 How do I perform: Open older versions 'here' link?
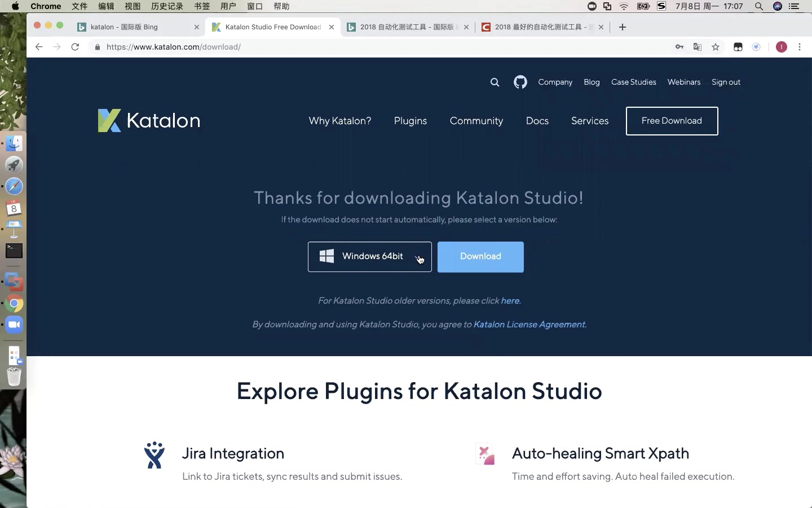[510, 301]
